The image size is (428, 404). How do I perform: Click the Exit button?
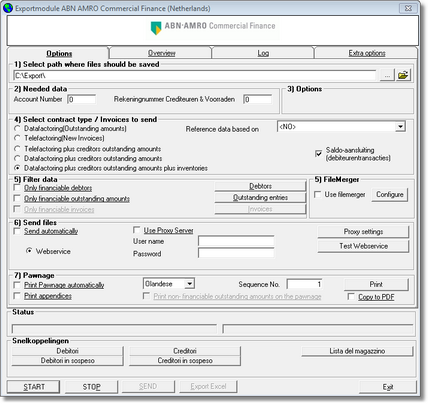[388, 387]
